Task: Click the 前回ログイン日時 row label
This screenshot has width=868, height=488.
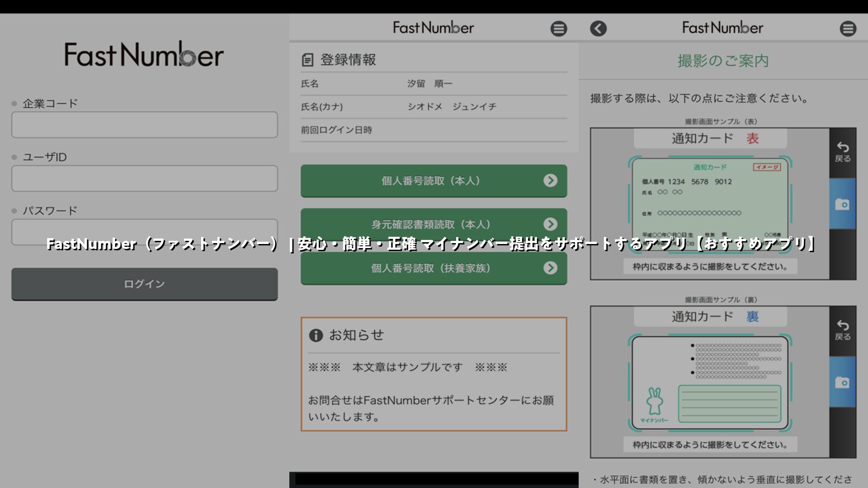Action: click(336, 130)
